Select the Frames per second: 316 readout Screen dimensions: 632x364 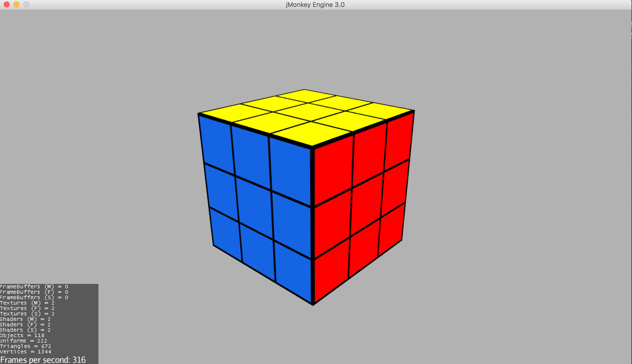click(x=43, y=360)
